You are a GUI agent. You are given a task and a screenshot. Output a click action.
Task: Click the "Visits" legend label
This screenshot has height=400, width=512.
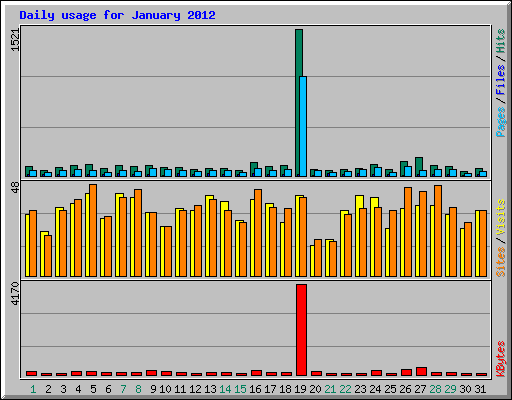500,217
